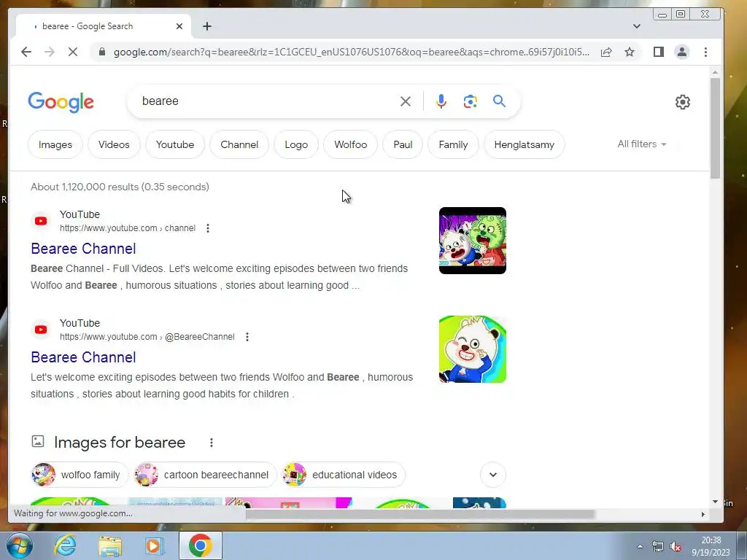Select the Youtube filter chip
This screenshot has width=747, height=560.
click(x=175, y=144)
